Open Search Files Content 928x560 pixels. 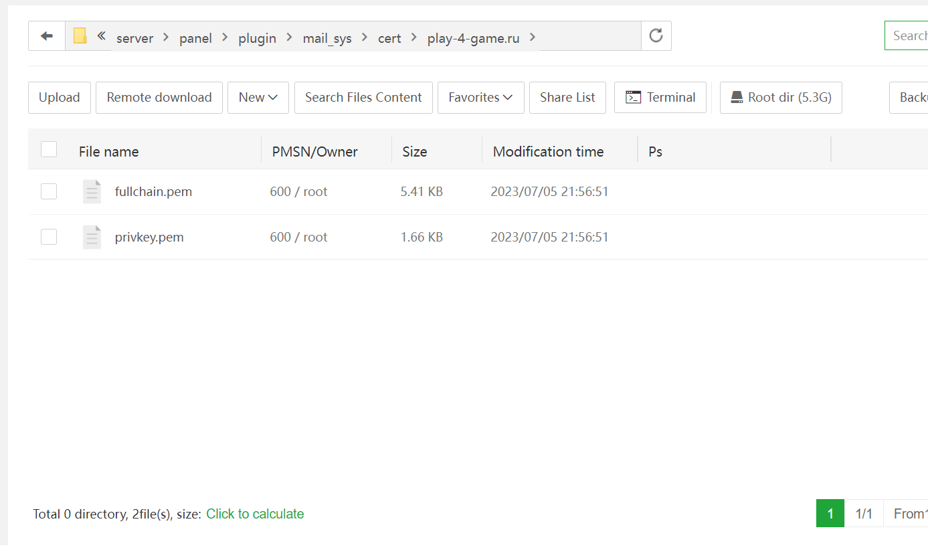[363, 98]
